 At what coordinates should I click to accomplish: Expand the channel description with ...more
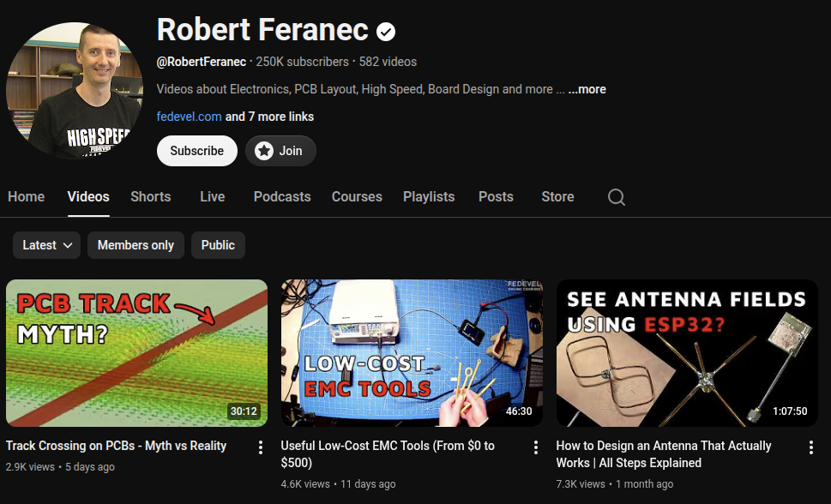(587, 89)
